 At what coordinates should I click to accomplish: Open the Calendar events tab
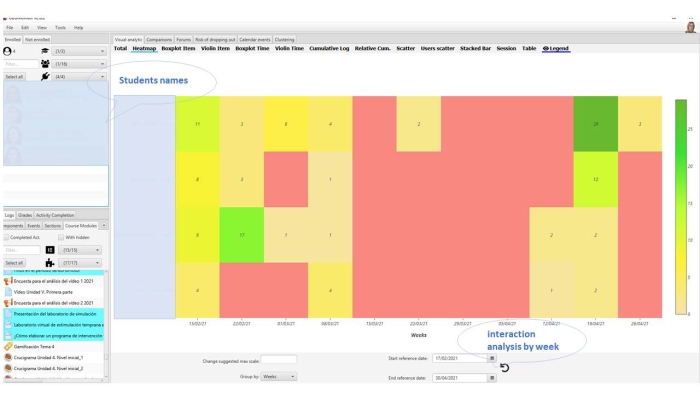254,39
